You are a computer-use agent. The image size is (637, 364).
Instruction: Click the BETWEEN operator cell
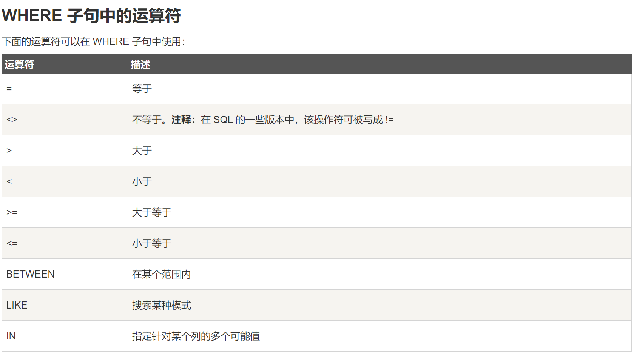[31, 275]
